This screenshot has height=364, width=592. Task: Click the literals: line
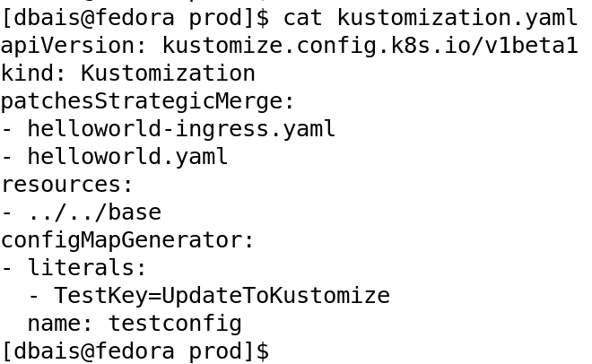point(87,267)
